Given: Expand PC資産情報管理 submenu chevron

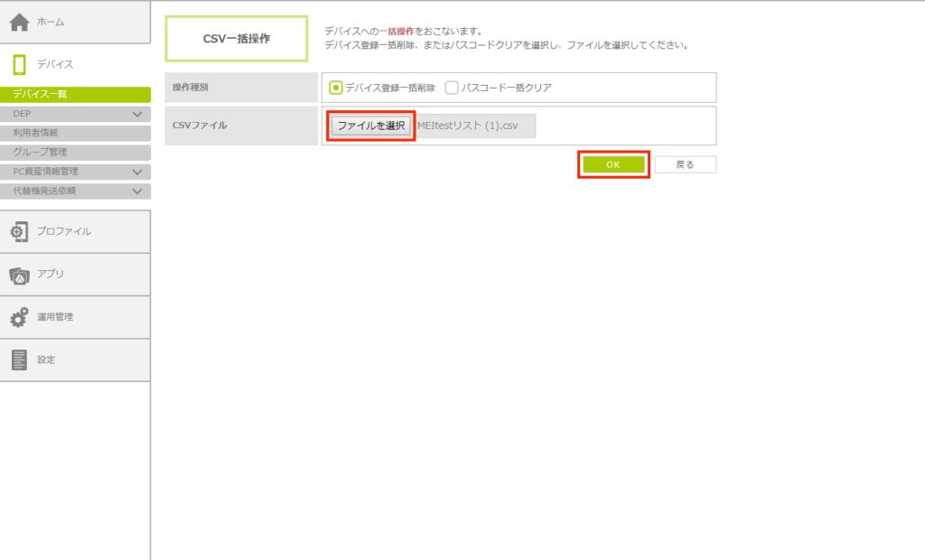Looking at the screenshot, I should click(x=137, y=172).
